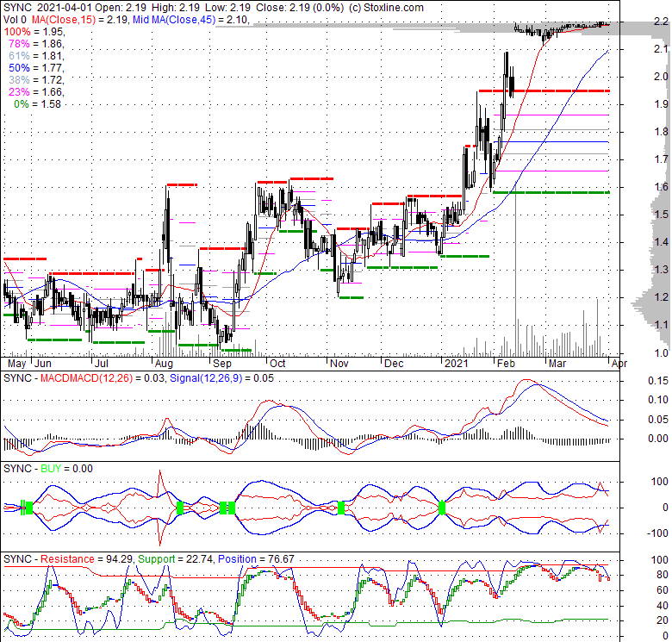Screen dimensions: 672x642
Task: Select the '38% = 1.72' retracement label
Action: click(36, 80)
